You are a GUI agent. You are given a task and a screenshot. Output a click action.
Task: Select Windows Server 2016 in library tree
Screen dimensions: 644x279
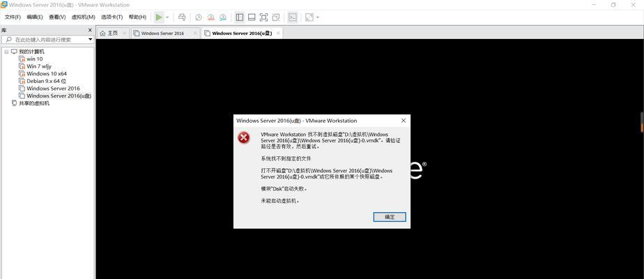pyautogui.click(x=54, y=89)
